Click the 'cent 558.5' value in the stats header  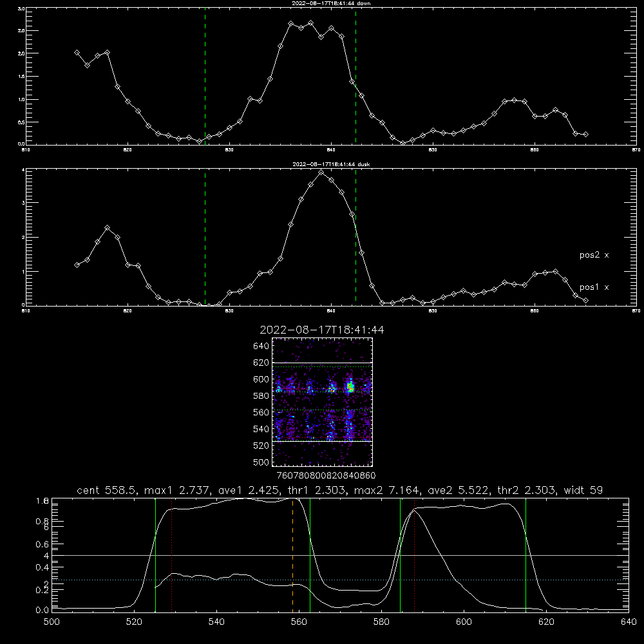pos(107,490)
